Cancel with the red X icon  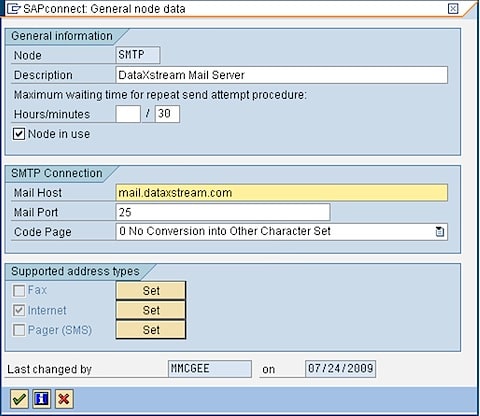[x=64, y=399]
